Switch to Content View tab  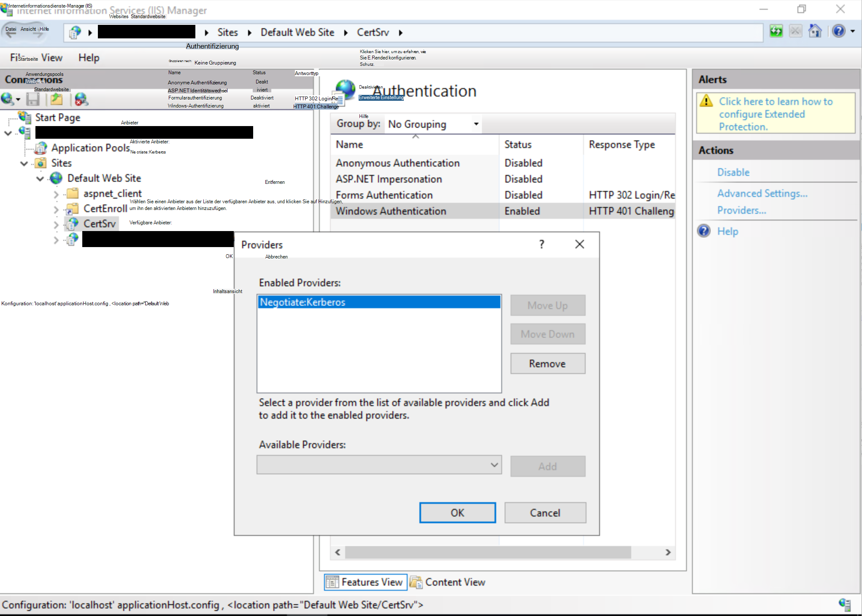click(448, 582)
